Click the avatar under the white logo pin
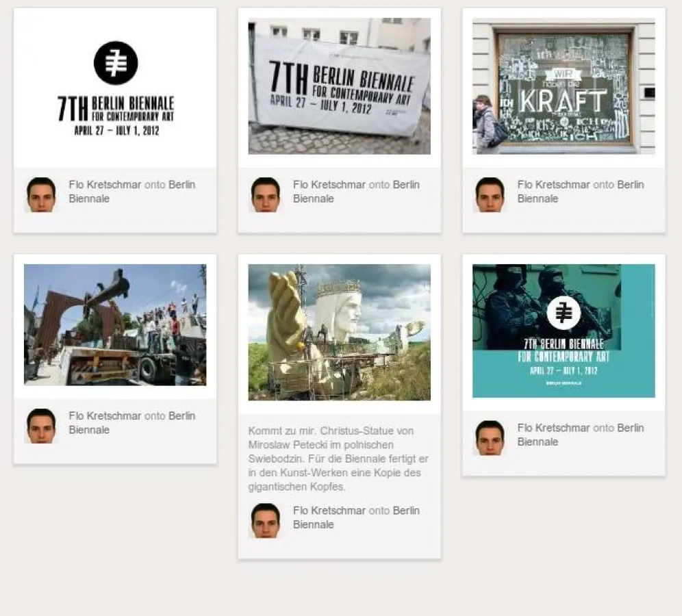 (41, 194)
